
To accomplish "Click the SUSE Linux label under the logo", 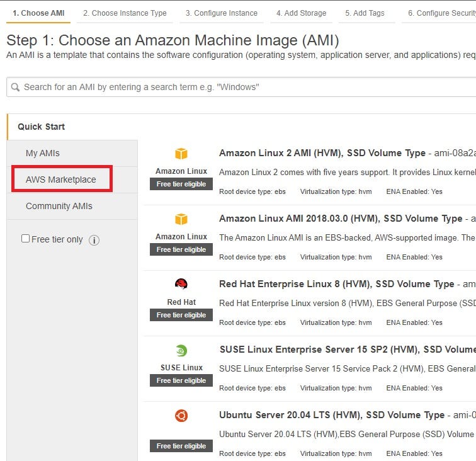I will [x=181, y=368].
